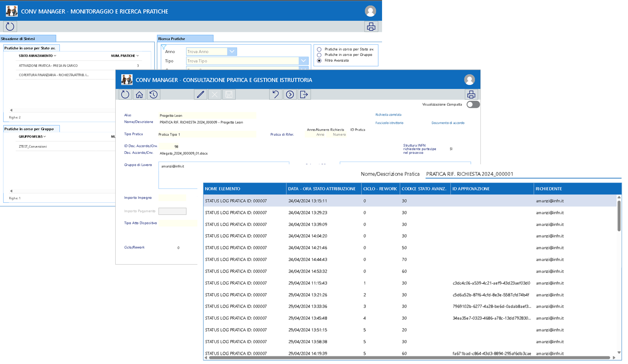
Task: Open the Home icon in Consultazione Pratica toolbar
Action: [x=139, y=94]
